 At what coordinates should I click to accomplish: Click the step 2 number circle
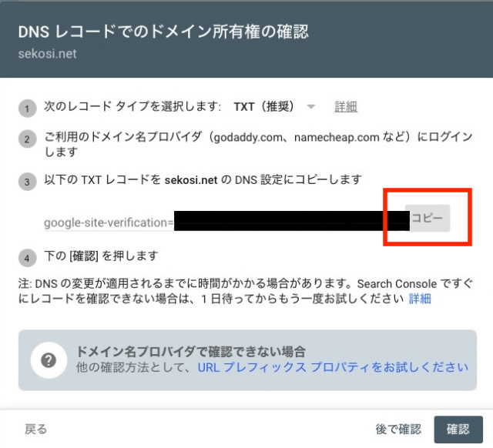[28, 140]
